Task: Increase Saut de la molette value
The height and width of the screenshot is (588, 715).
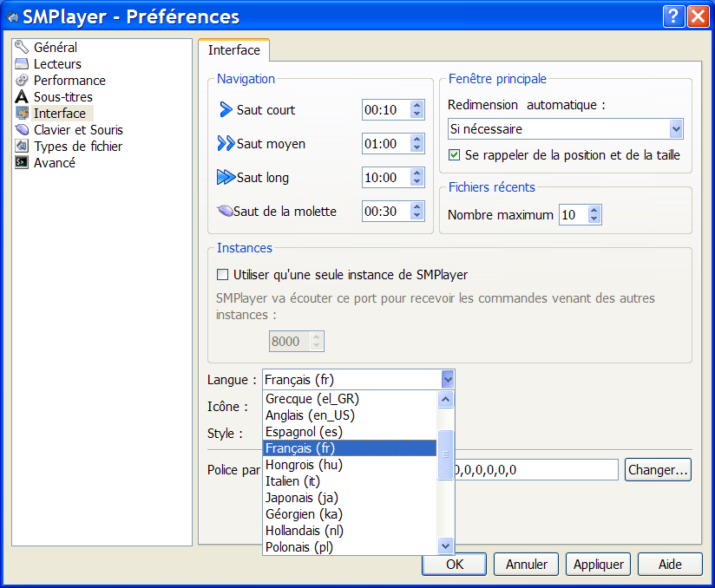Action: [417, 206]
